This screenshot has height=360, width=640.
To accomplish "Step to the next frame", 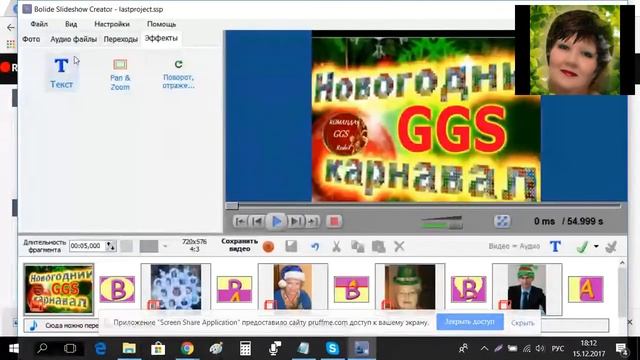I will 295,222.
